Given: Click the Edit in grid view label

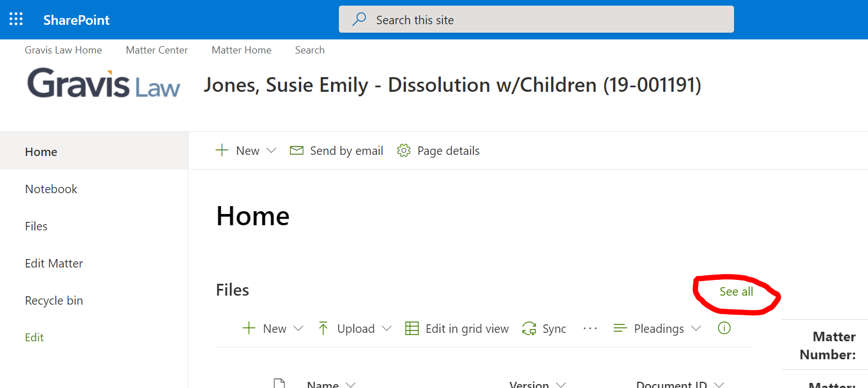Looking at the screenshot, I should click(x=467, y=329).
